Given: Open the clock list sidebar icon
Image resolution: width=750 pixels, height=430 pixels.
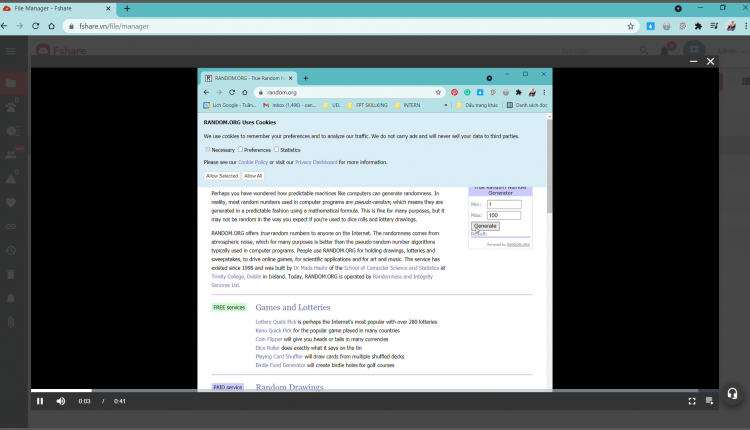Looking at the screenshot, I should pyautogui.click(x=11, y=131).
